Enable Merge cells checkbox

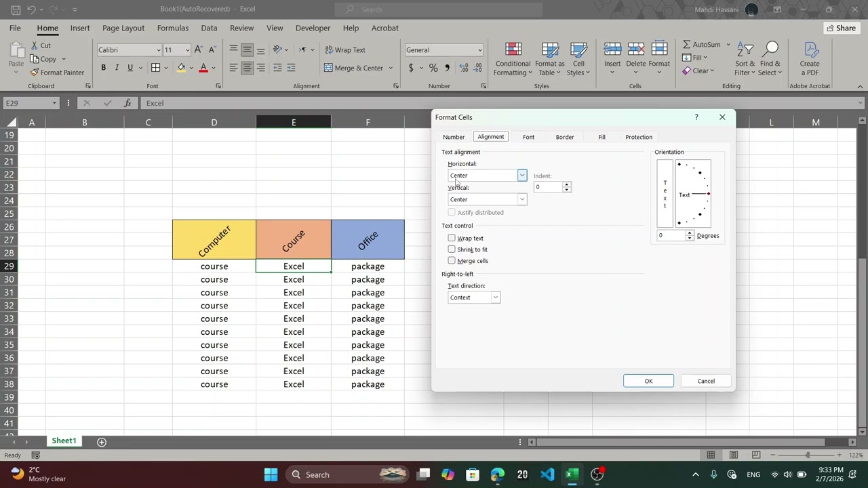click(452, 260)
